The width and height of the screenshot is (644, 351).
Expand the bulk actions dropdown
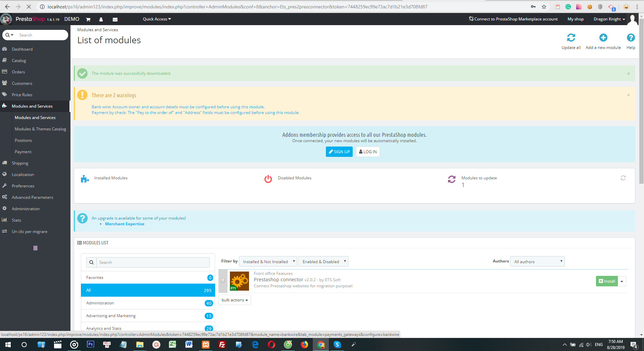pyautogui.click(x=235, y=300)
